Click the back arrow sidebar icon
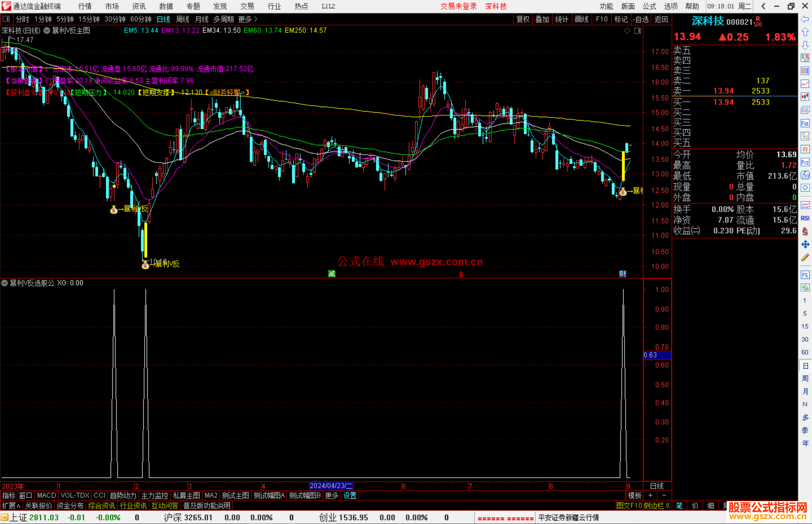 click(x=805, y=19)
